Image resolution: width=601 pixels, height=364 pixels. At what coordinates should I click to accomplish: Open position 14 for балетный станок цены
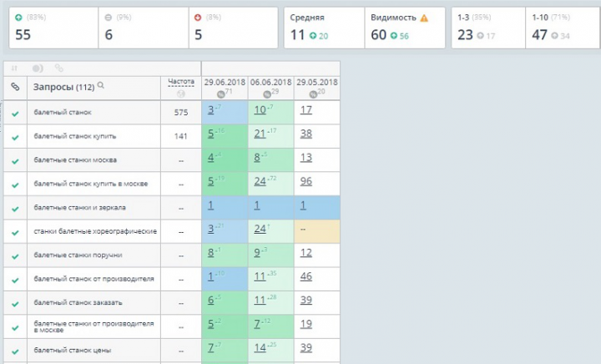click(x=260, y=347)
